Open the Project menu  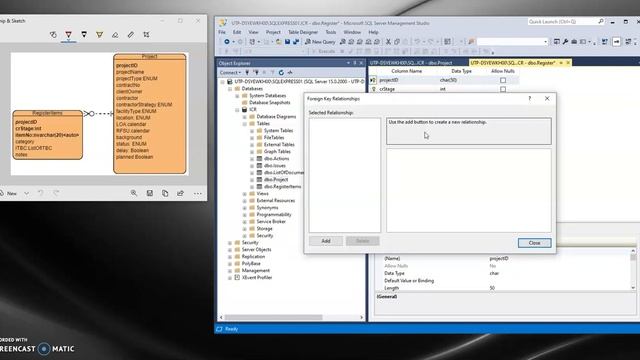(273, 32)
